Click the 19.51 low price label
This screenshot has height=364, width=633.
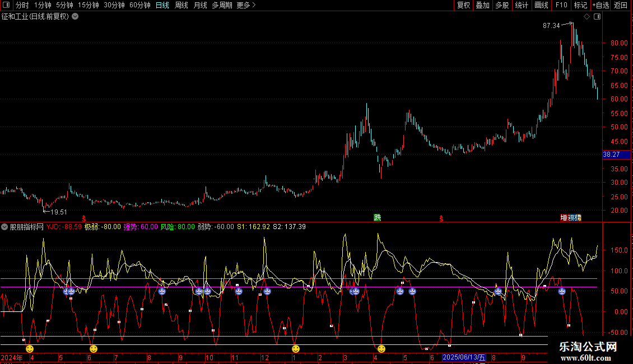tap(58, 212)
